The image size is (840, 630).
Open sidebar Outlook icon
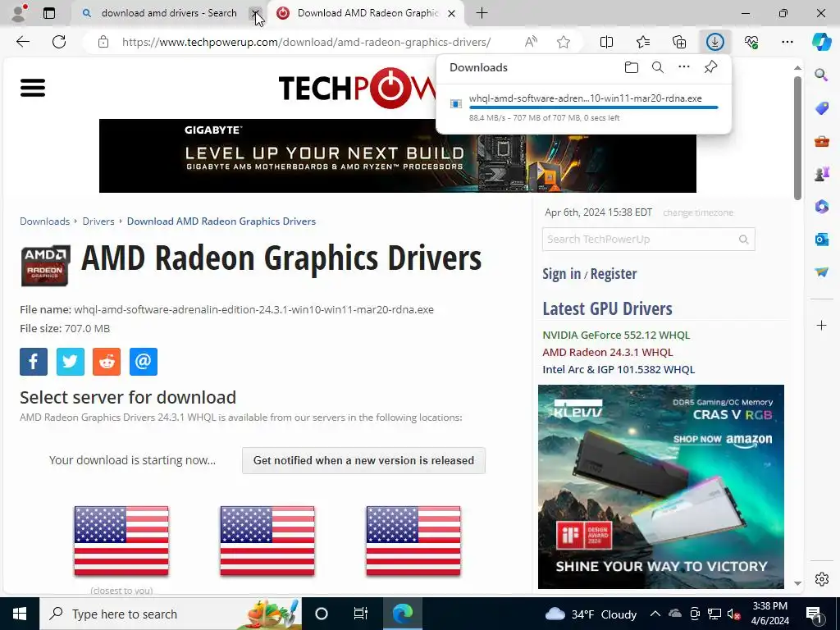(x=821, y=239)
